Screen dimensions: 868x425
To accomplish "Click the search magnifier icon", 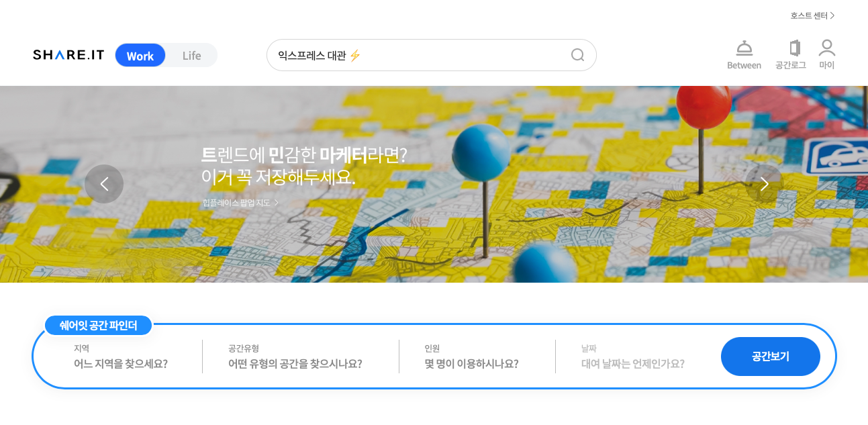I will point(577,55).
